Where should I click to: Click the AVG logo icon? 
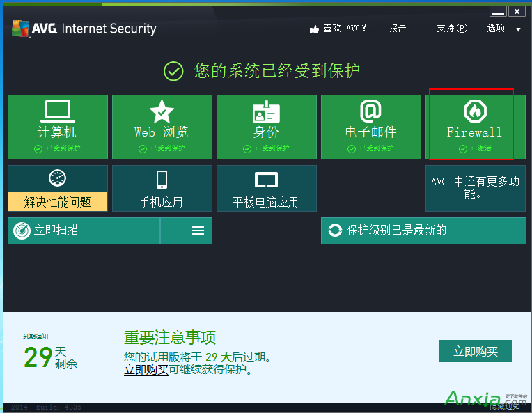coord(20,29)
